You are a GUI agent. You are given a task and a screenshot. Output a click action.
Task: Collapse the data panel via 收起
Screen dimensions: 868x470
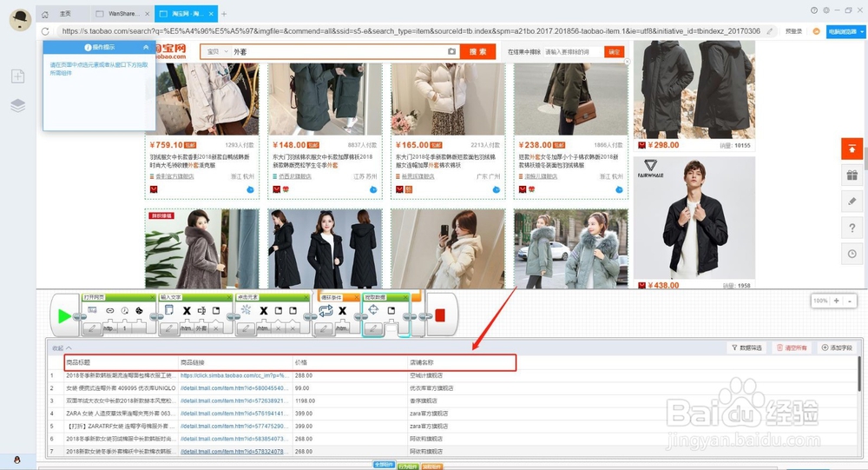[x=62, y=348]
